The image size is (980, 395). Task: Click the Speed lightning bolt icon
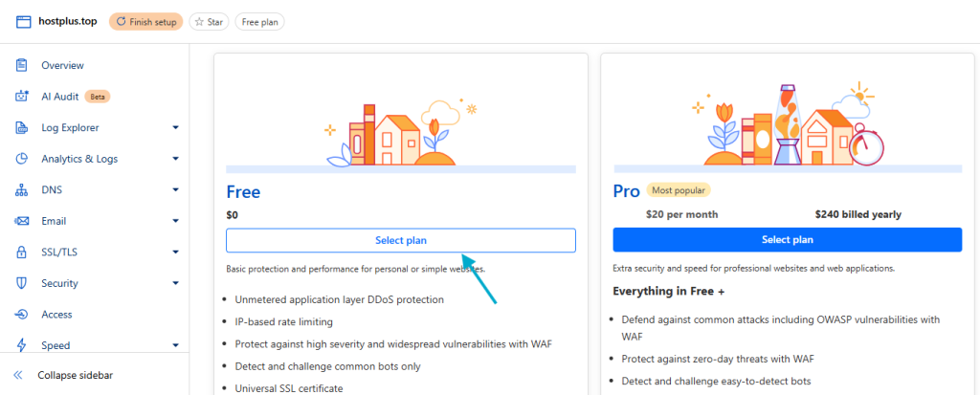(x=21, y=345)
